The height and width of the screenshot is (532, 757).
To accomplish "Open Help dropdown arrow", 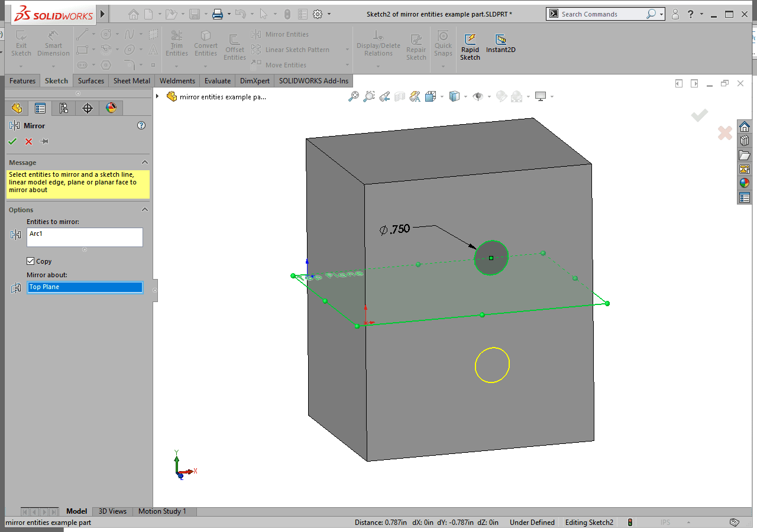I will [701, 14].
